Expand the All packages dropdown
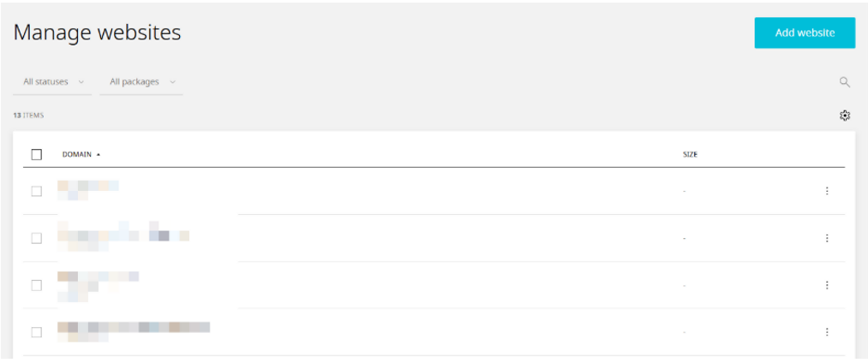This screenshot has width=868, height=363. pos(141,82)
